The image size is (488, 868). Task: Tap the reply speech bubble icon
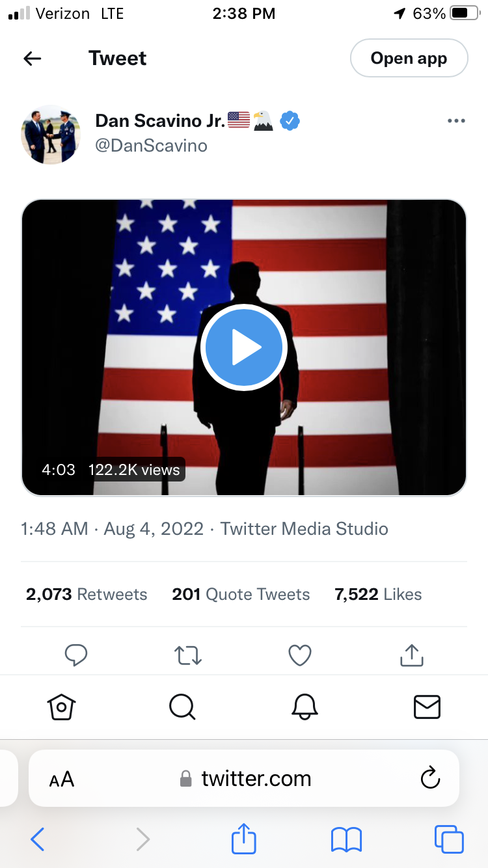76,655
